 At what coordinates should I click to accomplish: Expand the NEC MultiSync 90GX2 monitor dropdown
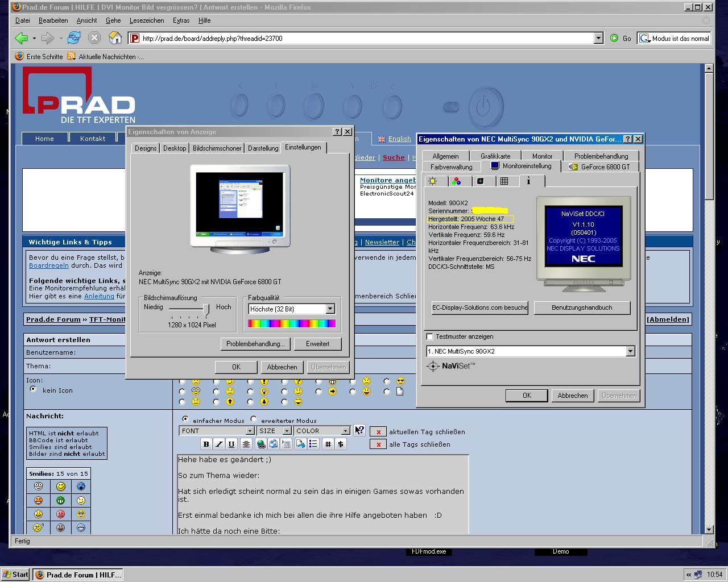630,351
